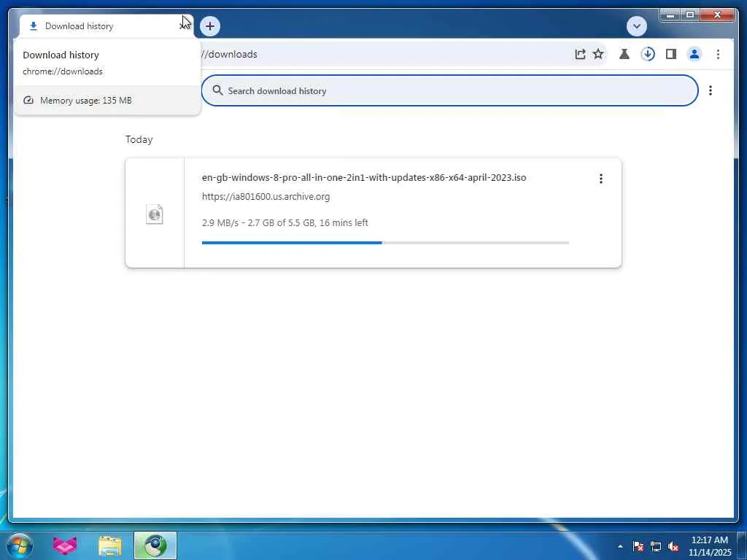Viewport: 747px width, 560px height.
Task: Open Chrome Labs flask icon
Action: point(624,54)
